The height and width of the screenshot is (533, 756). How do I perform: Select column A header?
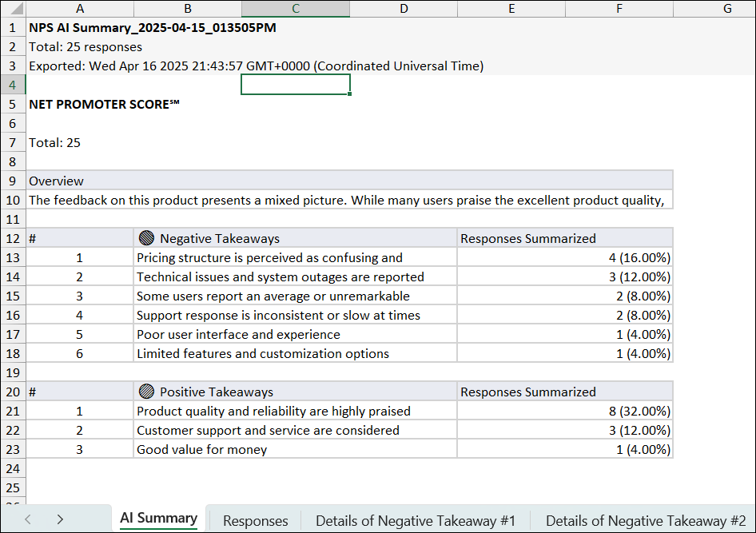pos(80,9)
